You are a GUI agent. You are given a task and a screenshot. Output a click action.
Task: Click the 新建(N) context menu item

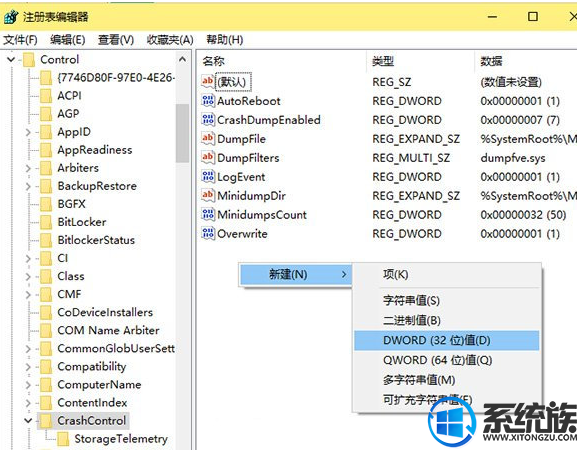[x=296, y=274]
